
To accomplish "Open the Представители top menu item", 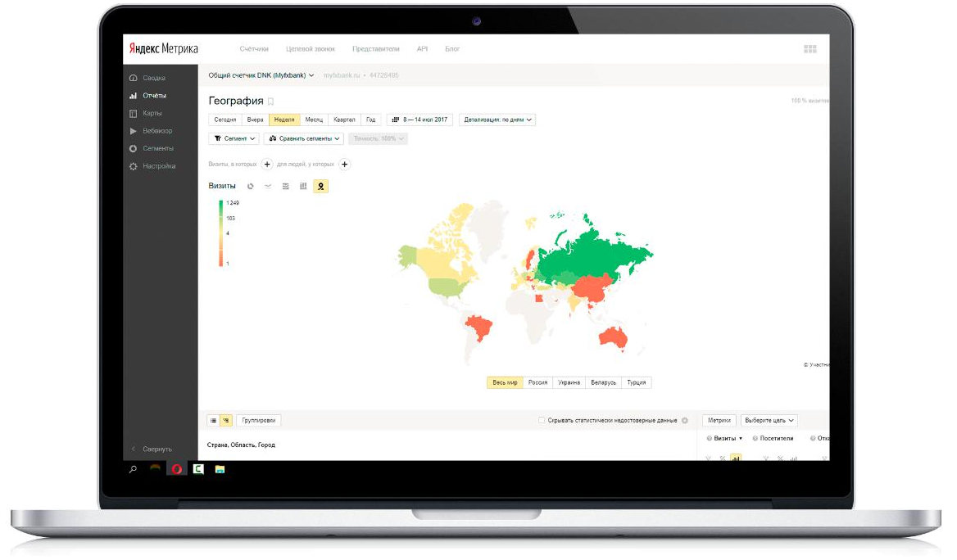I will pyautogui.click(x=376, y=49).
